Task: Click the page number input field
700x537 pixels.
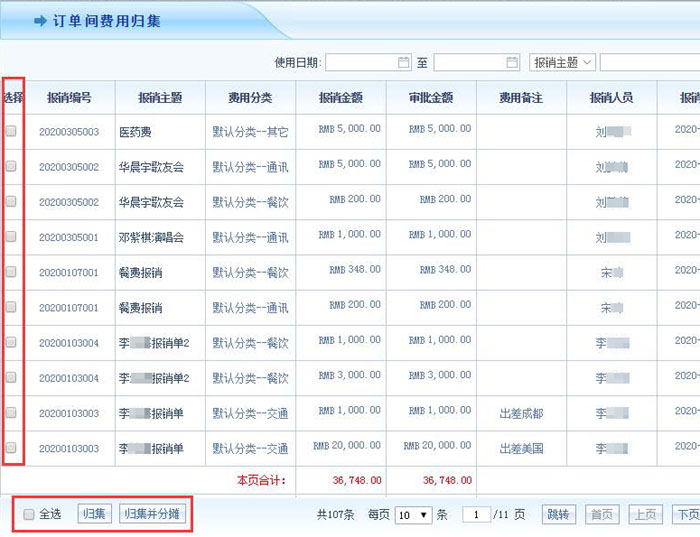Action: click(477, 515)
